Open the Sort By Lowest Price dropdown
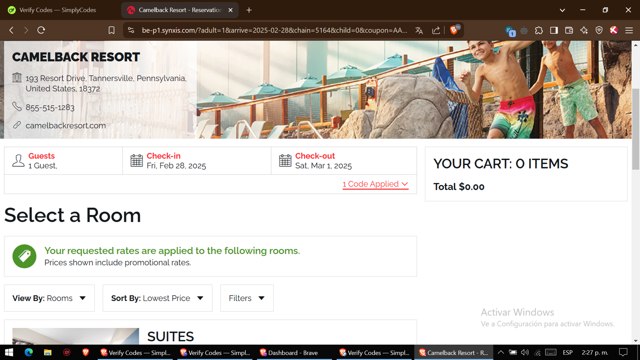Viewport: 640px width, 360px height. click(158, 298)
